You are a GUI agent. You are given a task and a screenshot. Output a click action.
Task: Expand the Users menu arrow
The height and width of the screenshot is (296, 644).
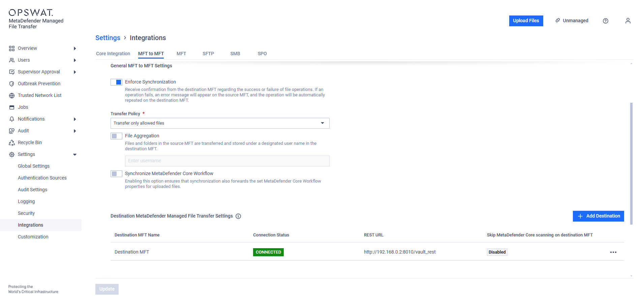point(75,60)
